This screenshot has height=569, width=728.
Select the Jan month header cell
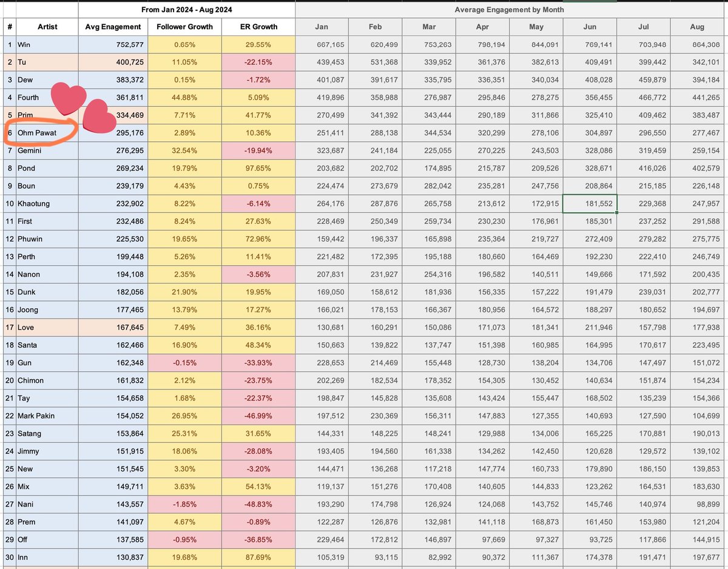coord(322,27)
